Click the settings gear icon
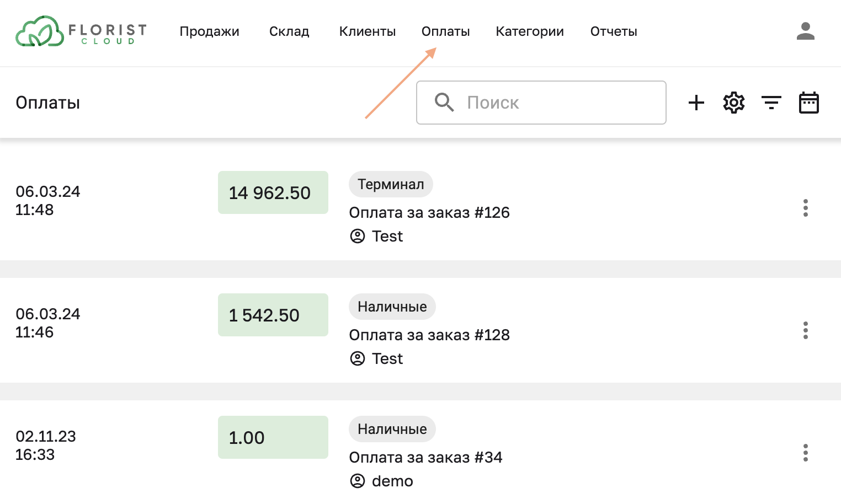 point(733,103)
